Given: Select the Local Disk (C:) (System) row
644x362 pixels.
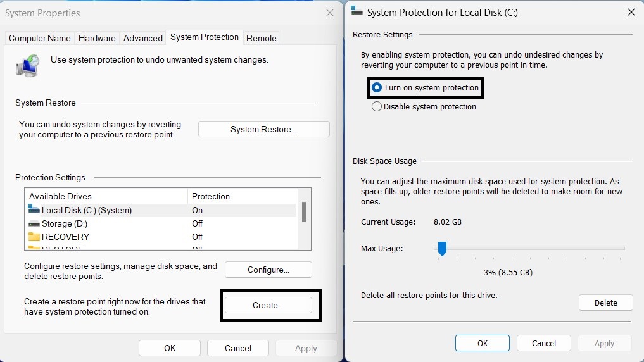Looking at the screenshot, I should click(x=160, y=210).
